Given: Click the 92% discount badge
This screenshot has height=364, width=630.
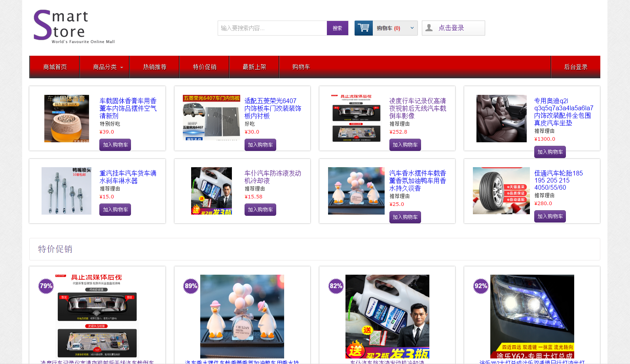Looking at the screenshot, I should (481, 286).
